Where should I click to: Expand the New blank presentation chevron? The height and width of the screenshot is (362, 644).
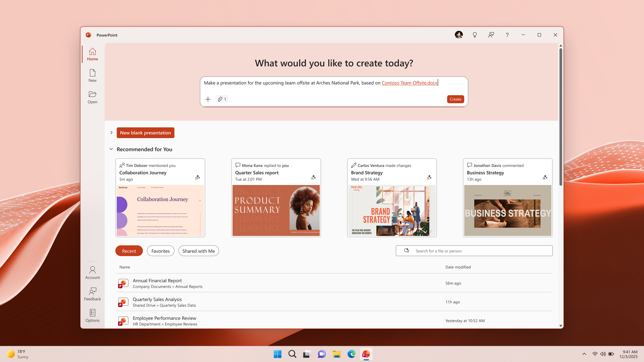(111, 133)
